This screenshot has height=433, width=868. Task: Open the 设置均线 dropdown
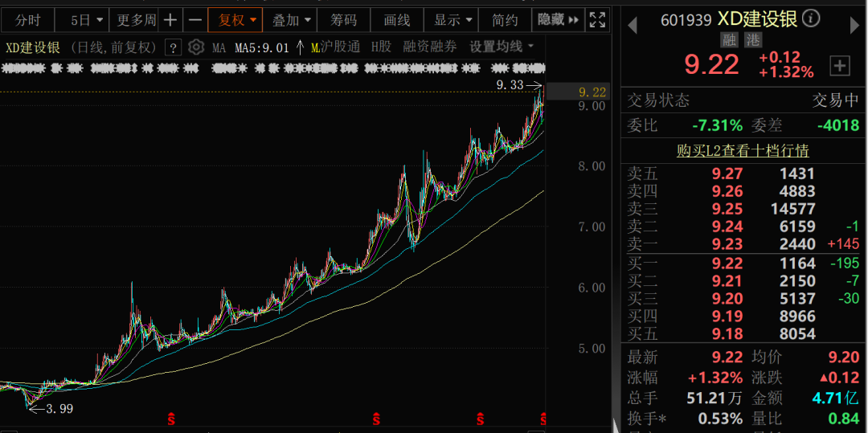pyautogui.click(x=502, y=47)
